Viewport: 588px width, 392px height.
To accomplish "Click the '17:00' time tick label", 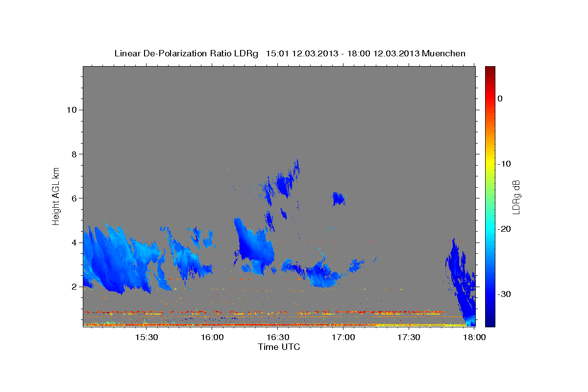I will click(343, 338).
